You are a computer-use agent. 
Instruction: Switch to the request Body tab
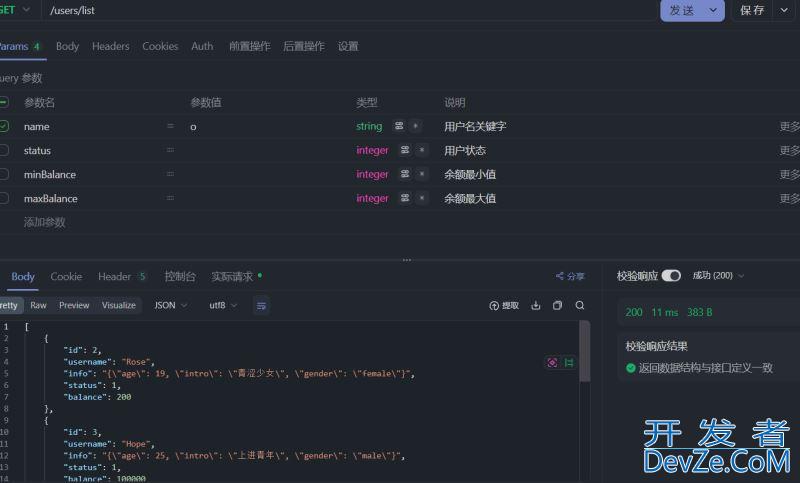coord(67,46)
